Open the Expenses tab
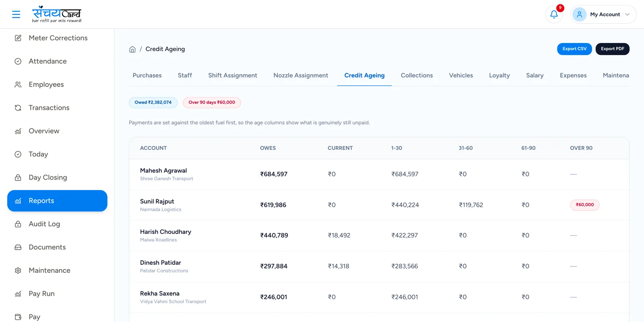 point(573,75)
